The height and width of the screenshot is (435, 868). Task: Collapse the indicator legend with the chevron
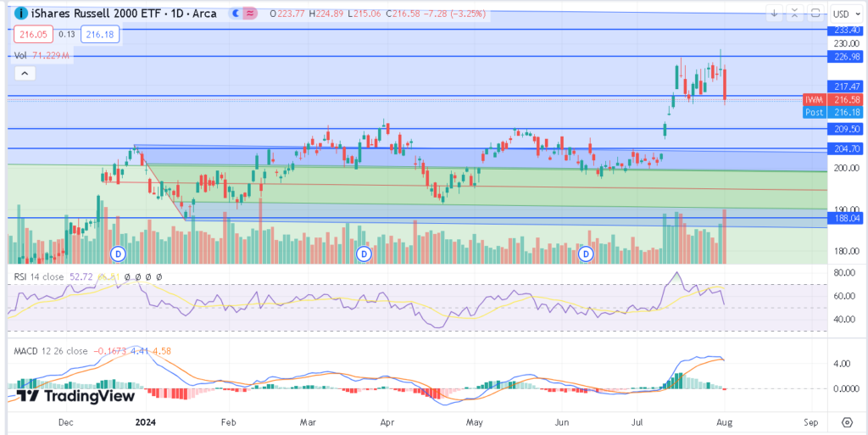25,73
